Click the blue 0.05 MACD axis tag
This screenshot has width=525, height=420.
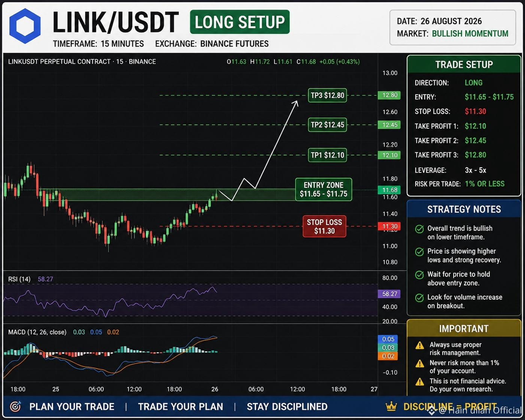[388, 339]
